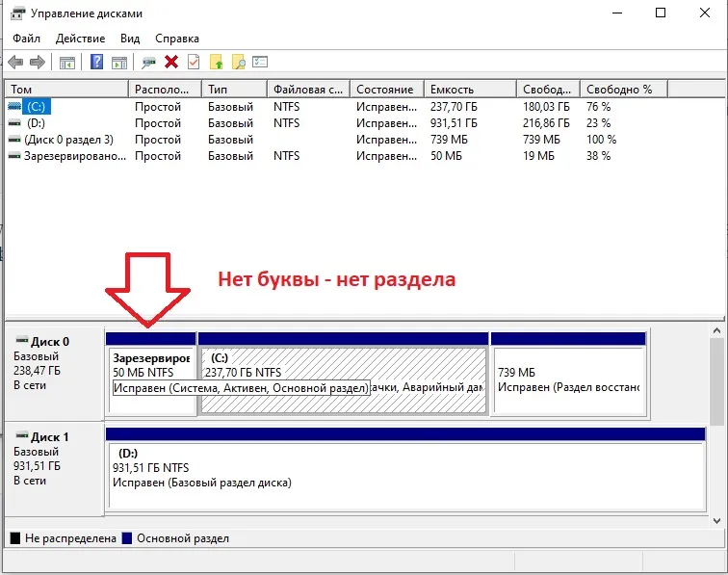
Task: Select the 739 МБ recovery partition block
Action: click(x=569, y=374)
